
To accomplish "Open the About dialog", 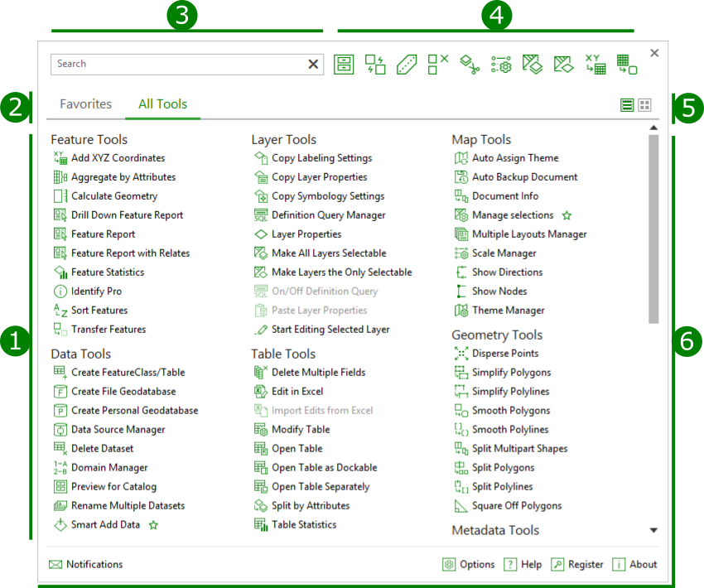I will tap(635, 565).
